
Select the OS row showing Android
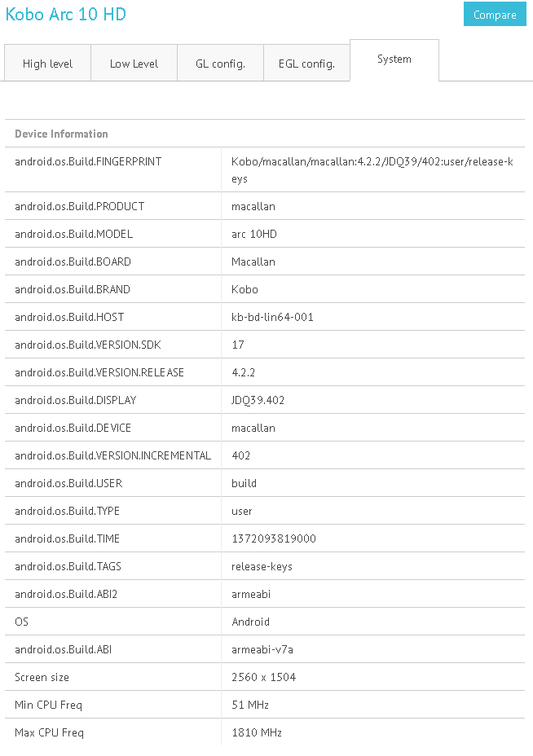(x=249, y=622)
